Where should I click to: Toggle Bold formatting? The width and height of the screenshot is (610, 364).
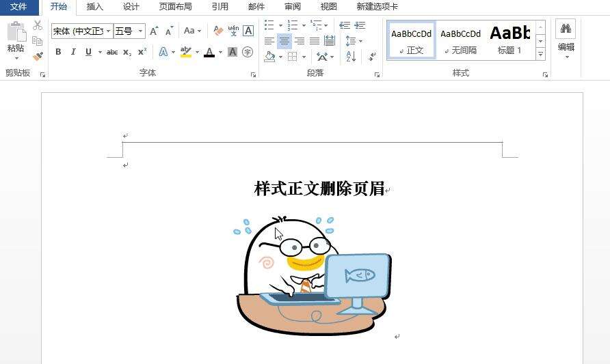(58, 52)
